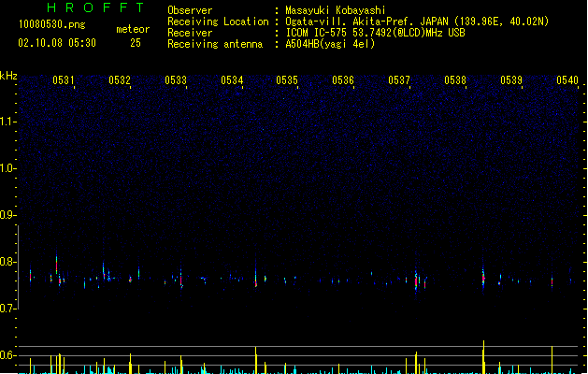
Task: Select the filename 10080530.png
Action: click(51, 24)
